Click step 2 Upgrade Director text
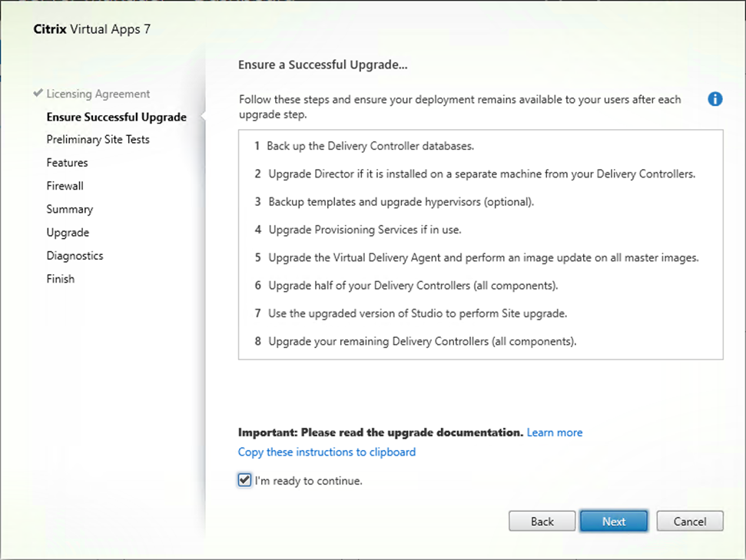Image resolution: width=746 pixels, height=560 pixels. tap(482, 174)
